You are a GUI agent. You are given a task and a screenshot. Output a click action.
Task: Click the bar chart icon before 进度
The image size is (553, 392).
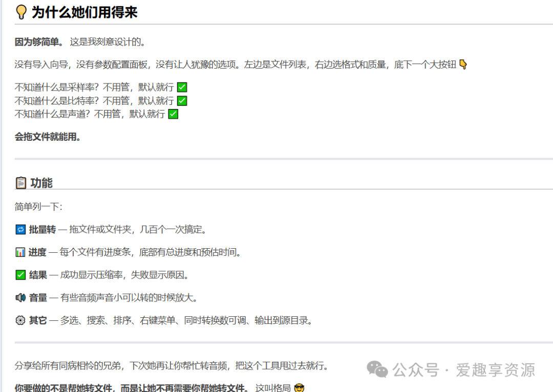(20, 252)
